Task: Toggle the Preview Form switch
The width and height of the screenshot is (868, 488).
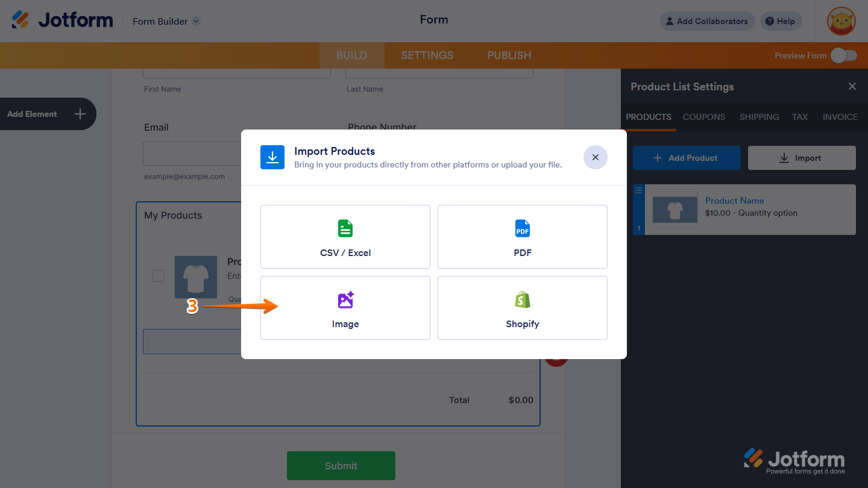Action: pyautogui.click(x=843, y=55)
